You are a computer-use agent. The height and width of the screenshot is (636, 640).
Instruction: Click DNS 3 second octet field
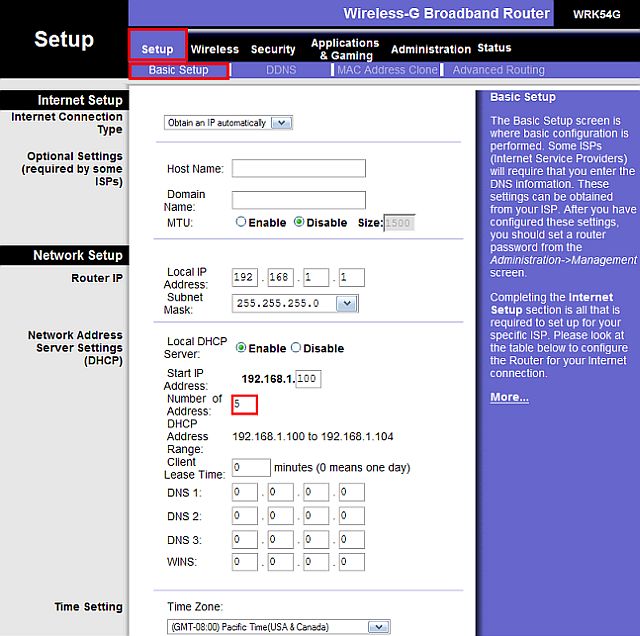click(x=280, y=540)
